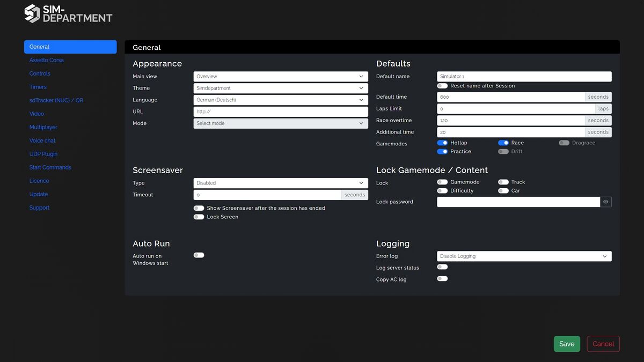Screen dimensions: 644x362
Task: Click the Default time field
Action: click(x=511, y=97)
